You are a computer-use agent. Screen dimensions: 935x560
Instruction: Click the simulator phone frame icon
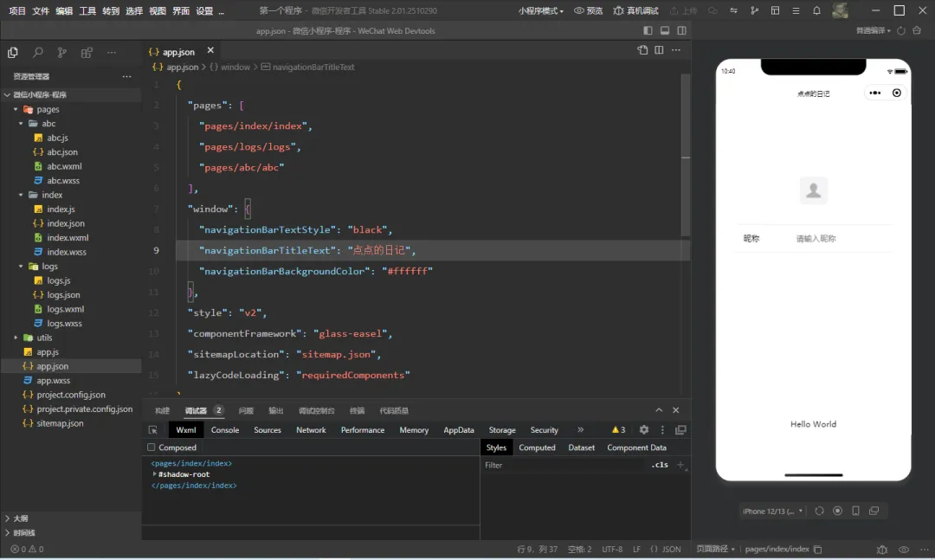pos(855,511)
